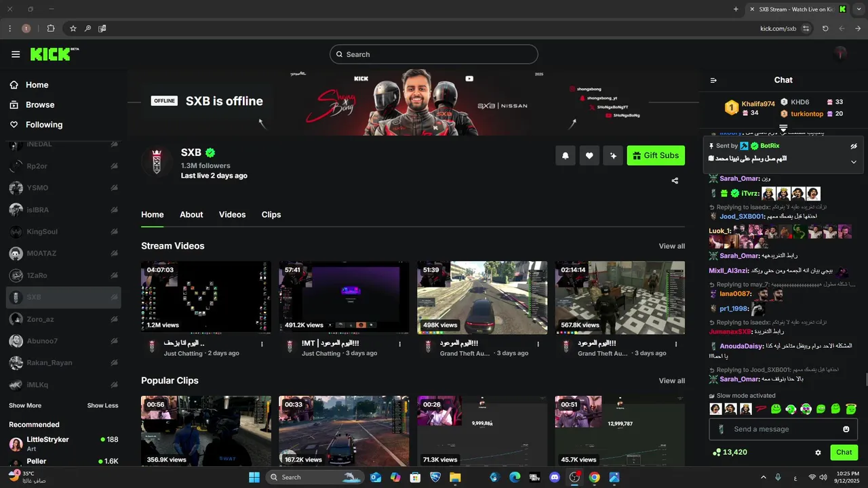Select followed channel Rakan_Rayan
The width and height of the screenshot is (868, 488).
[63, 363]
